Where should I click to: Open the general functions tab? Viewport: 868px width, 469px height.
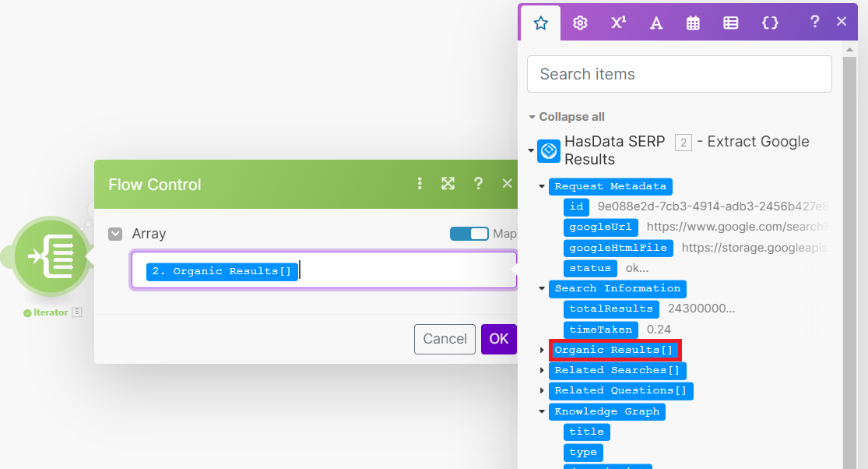coord(580,23)
